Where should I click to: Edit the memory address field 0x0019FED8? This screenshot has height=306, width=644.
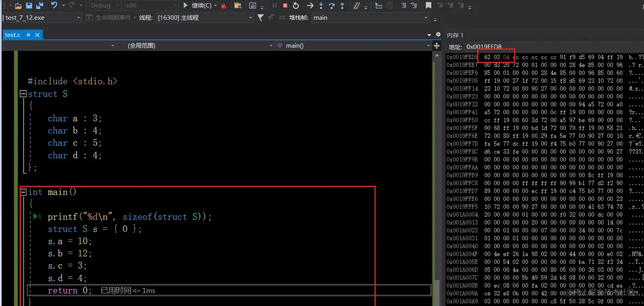pos(554,47)
